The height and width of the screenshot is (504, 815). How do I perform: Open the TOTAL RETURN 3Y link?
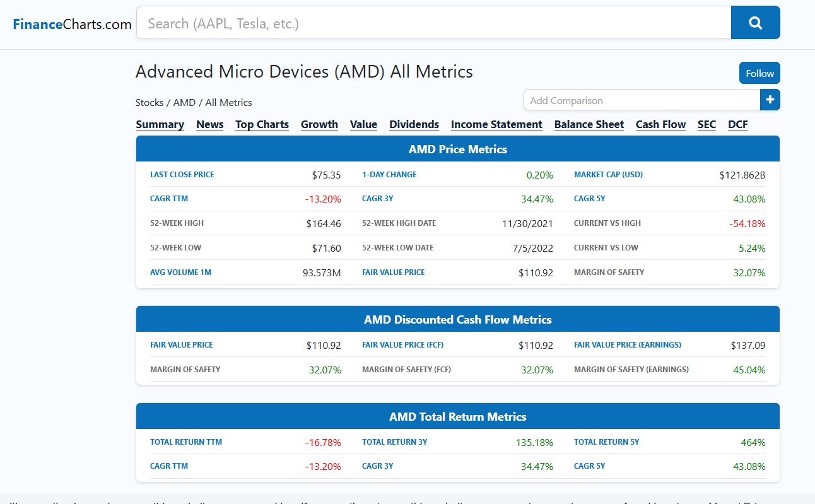tap(395, 442)
